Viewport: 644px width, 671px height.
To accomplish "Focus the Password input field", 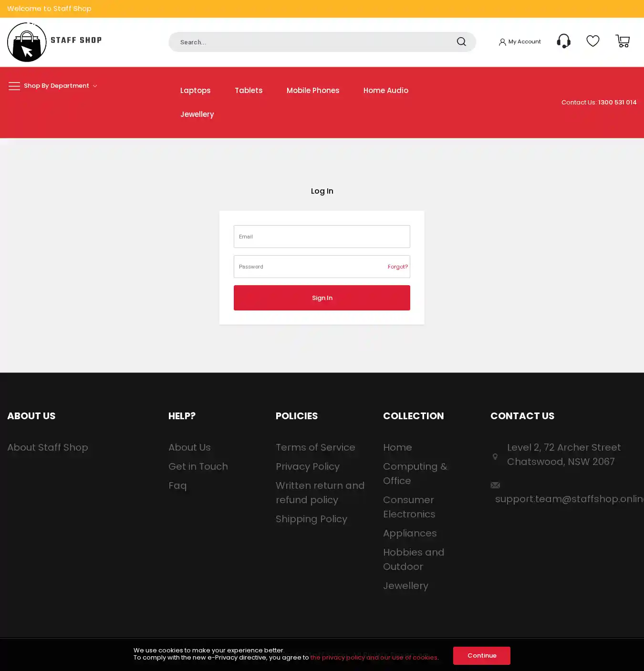I will tap(308, 267).
